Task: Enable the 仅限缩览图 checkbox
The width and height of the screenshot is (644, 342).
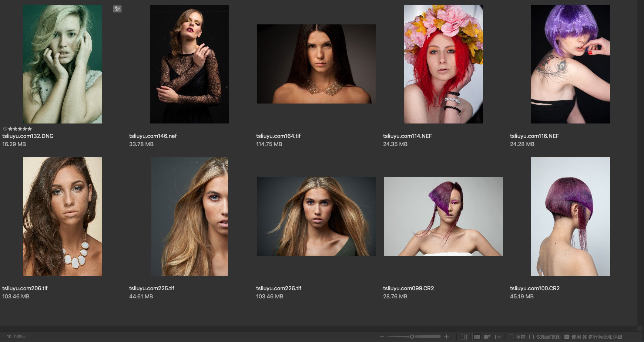Action: click(531, 337)
